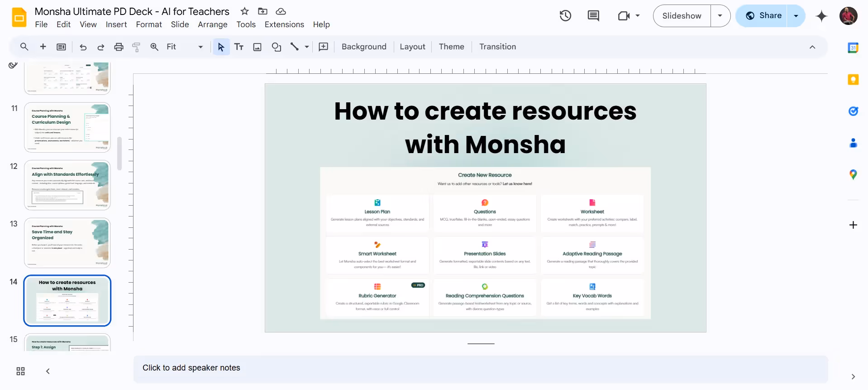This screenshot has width=868, height=390.
Task: Select the slide title text
Action: 485,128
